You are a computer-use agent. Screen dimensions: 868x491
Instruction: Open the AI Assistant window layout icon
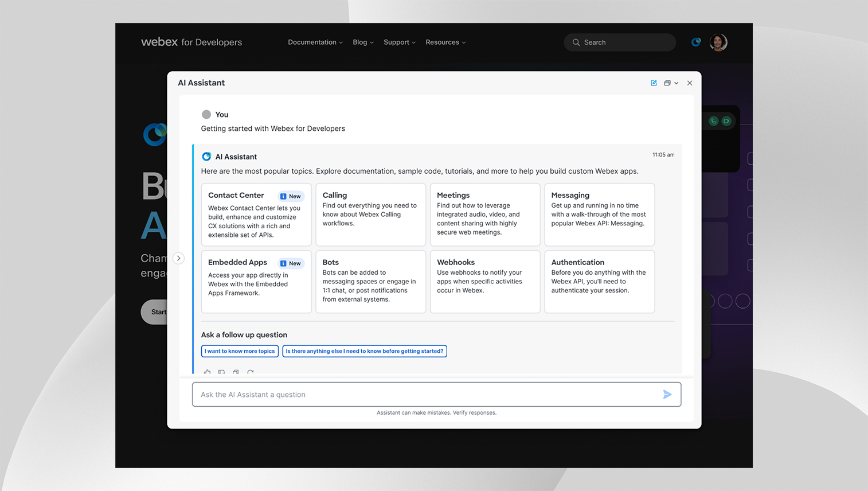click(x=667, y=83)
